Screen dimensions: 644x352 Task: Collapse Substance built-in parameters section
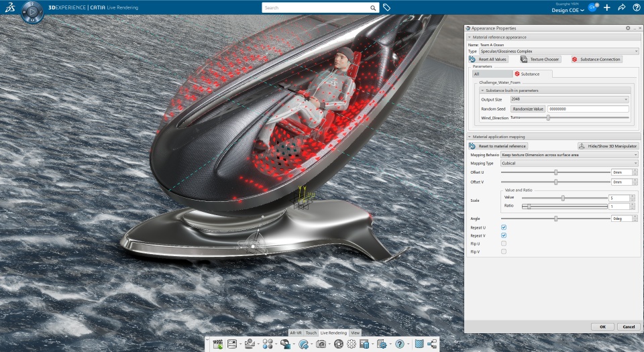point(482,91)
